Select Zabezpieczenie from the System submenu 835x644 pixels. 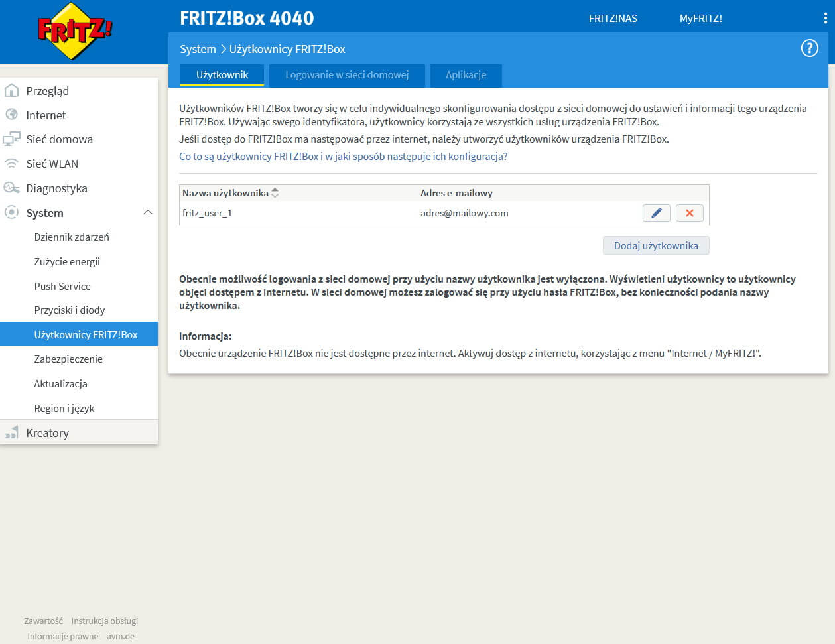pyautogui.click(x=70, y=359)
